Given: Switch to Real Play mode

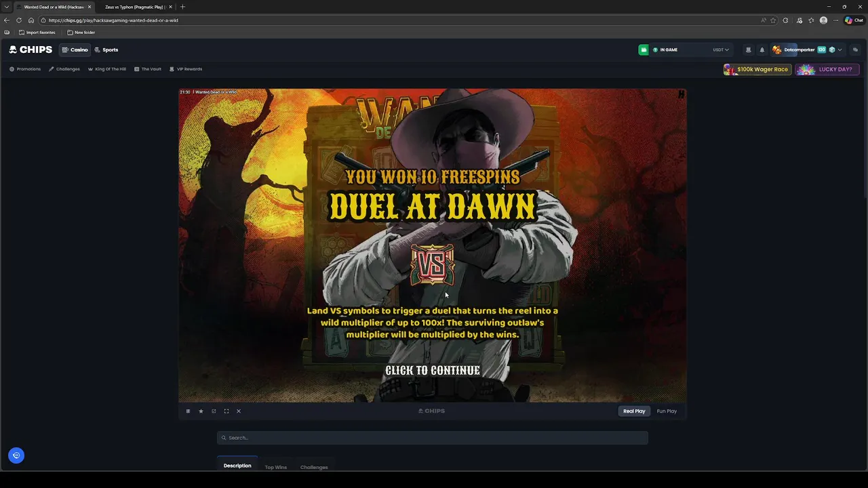Looking at the screenshot, I should click(x=634, y=411).
